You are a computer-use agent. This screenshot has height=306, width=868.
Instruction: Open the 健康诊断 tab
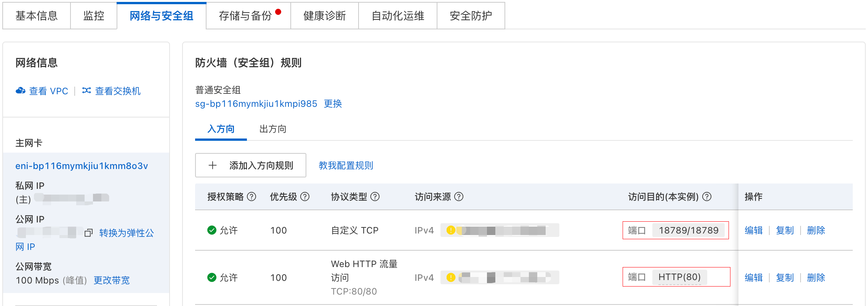324,16
